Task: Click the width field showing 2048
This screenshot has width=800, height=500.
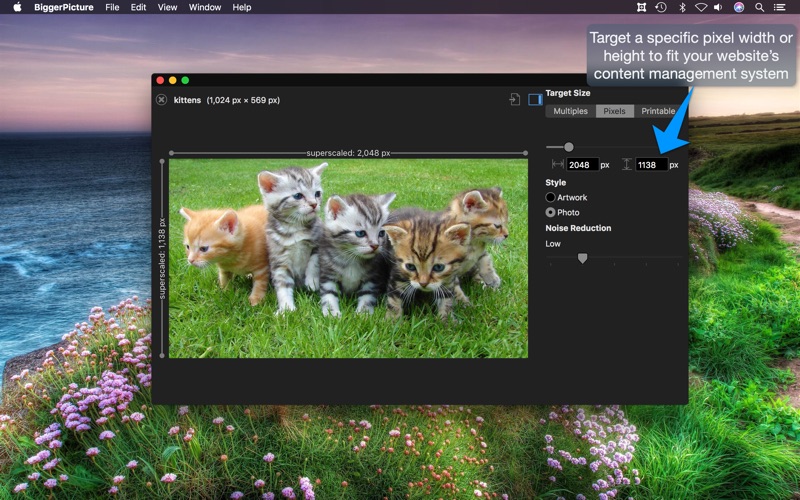Action: (x=582, y=165)
